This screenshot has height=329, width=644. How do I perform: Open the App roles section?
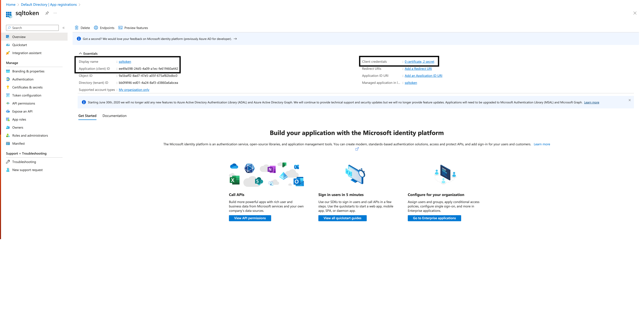coord(19,119)
